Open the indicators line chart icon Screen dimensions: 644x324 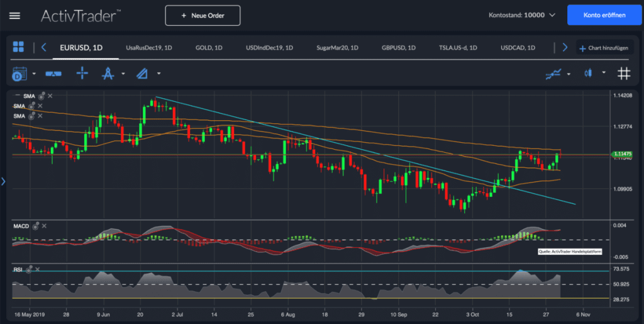point(553,74)
